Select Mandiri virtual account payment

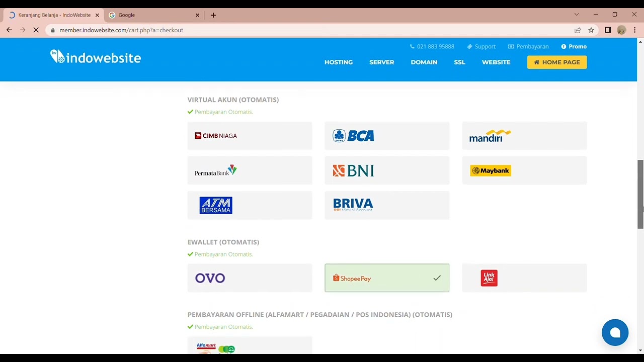coord(524,136)
